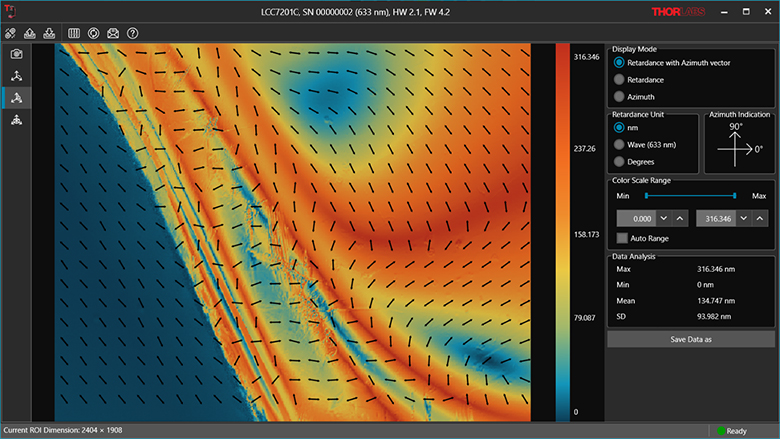This screenshot has height=439, width=780.
Task: Click the Thorlabs application logo icon
Action: click(x=10, y=11)
